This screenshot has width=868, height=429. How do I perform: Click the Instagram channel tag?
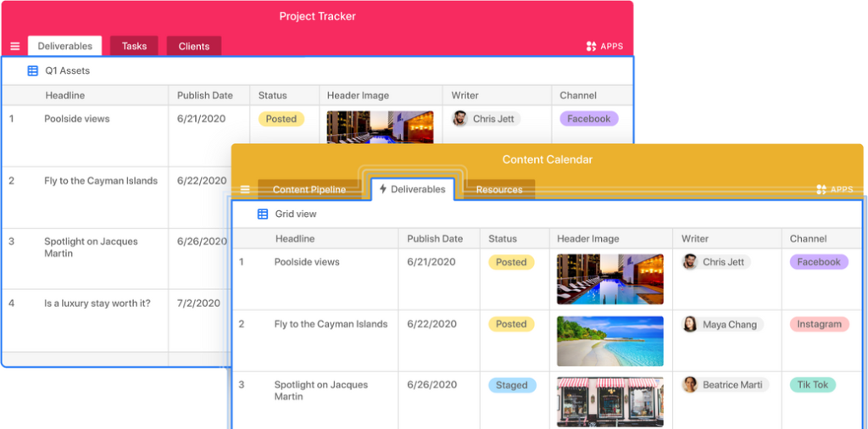820,324
